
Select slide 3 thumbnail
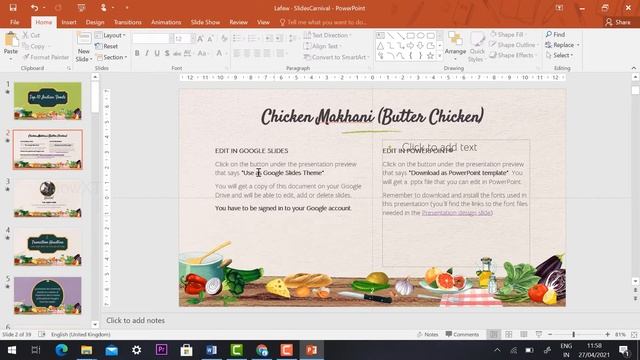pos(48,198)
